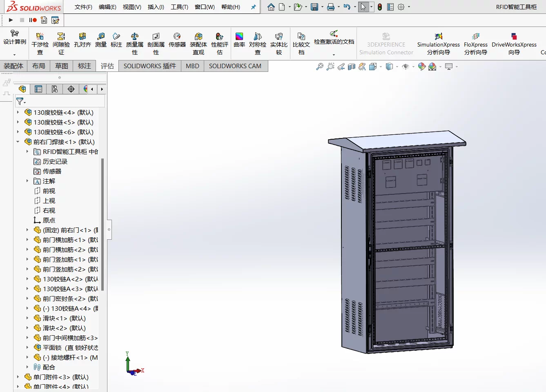Open Compare Documents (比较文档) tool
This screenshot has width=546, height=392.
coord(301,44)
